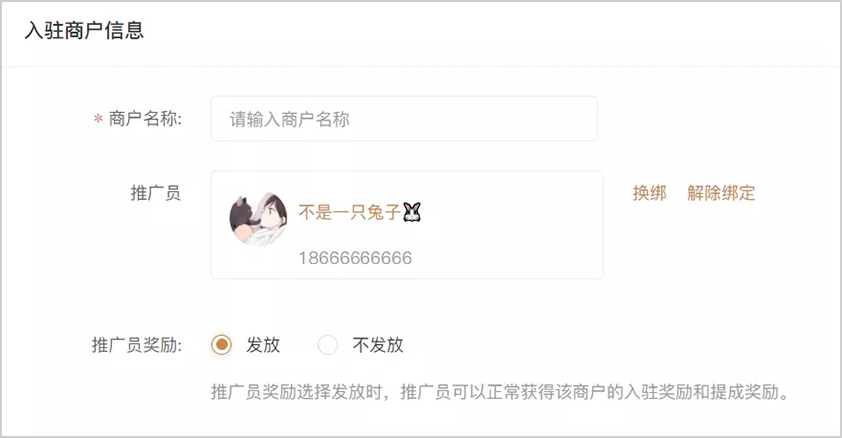
Task: Click the 商户名称 field label
Action: pos(145,119)
